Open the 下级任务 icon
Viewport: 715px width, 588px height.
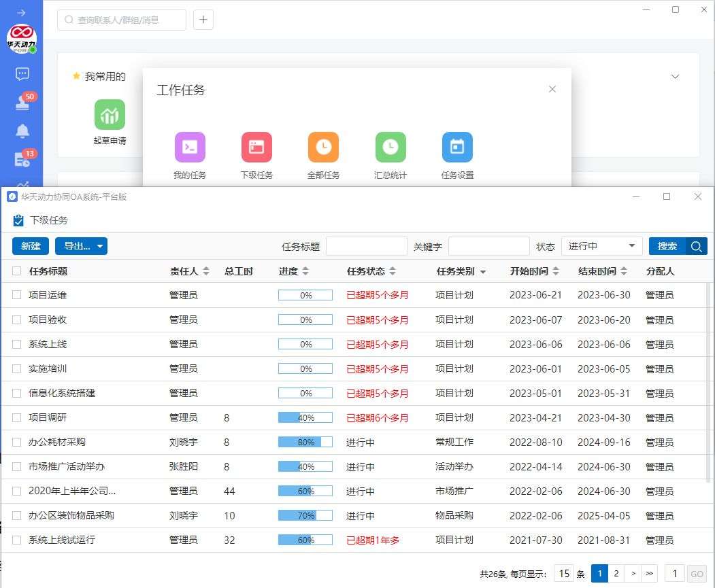[x=256, y=148]
